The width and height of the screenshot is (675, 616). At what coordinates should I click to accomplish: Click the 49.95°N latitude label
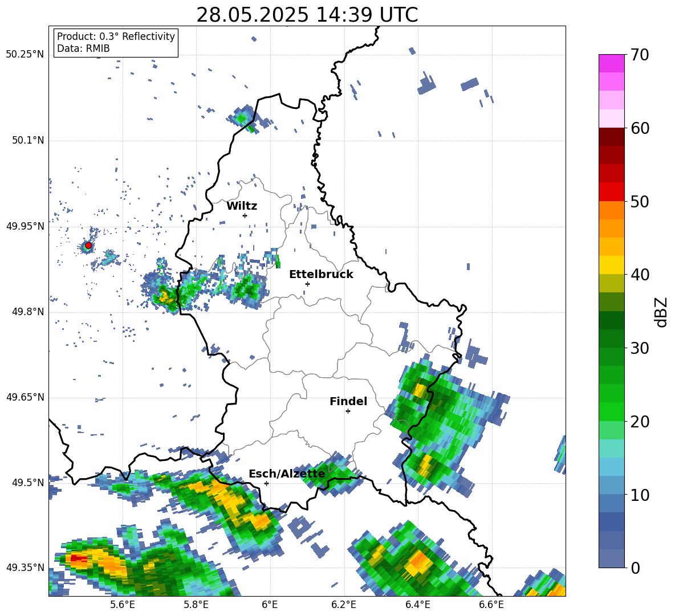tap(25, 226)
